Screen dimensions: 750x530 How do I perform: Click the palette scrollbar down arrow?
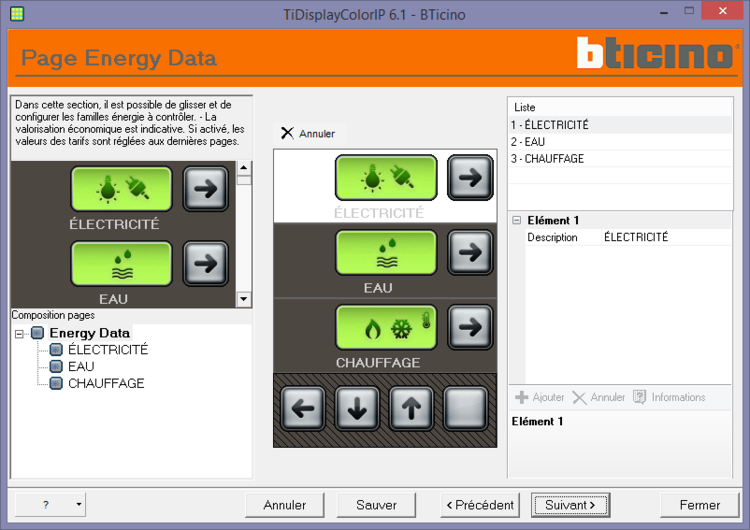[x=243, y=299]
